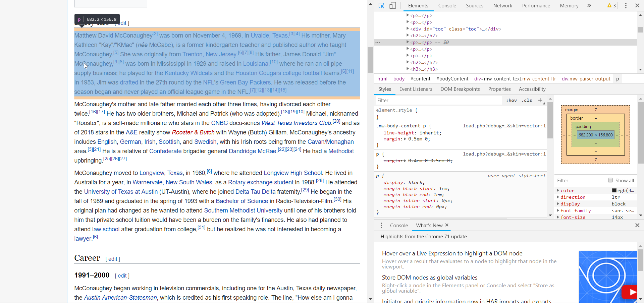The image size is (644, 303).
Task: Open the Uvalde, Texas link
Action: point(269,36)
